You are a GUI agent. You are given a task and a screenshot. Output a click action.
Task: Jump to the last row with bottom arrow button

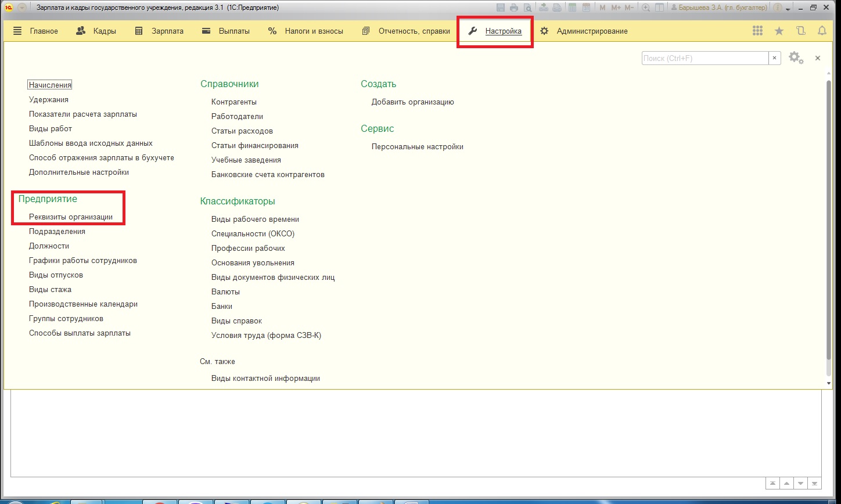click(x=815, y=483)
